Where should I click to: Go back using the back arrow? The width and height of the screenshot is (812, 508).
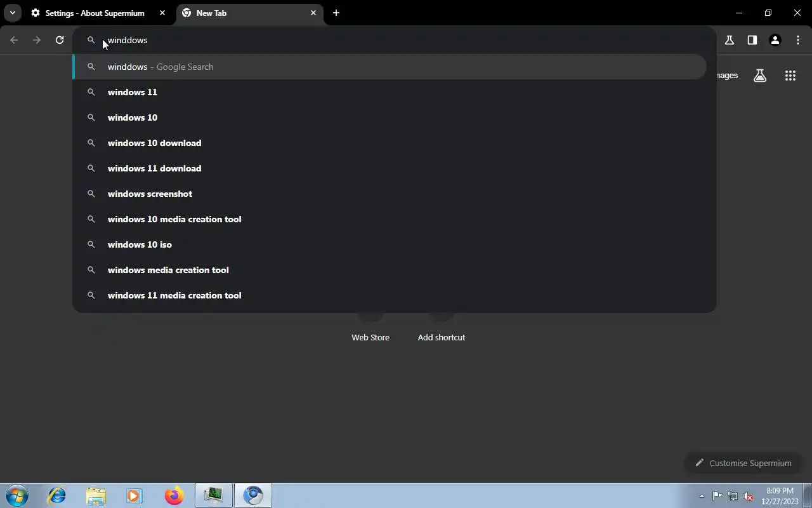click(x=14, y=40)
